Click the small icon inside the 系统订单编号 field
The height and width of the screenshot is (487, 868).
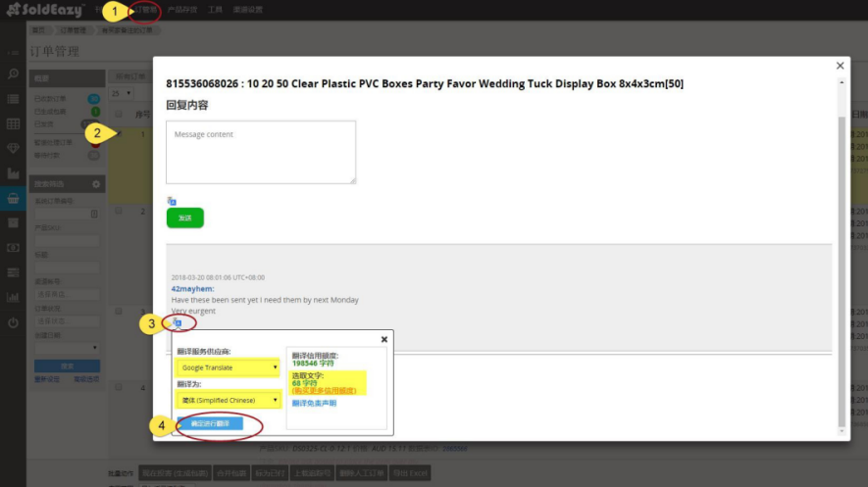click(94, 214)
